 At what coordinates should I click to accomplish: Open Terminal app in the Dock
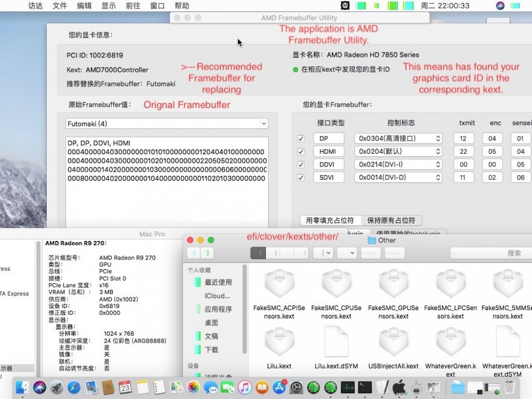click(x=365, y=387)
